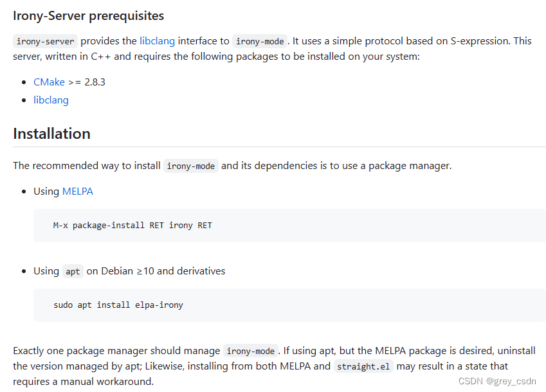
Task: Click the 'requires a manual workaround' text
Action: point(83,382)
